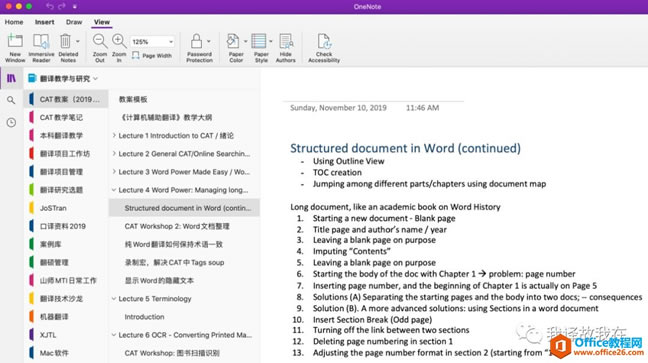Switch to the Insert tab
This screenshot has height=363, width=648.
coord(45,22)
